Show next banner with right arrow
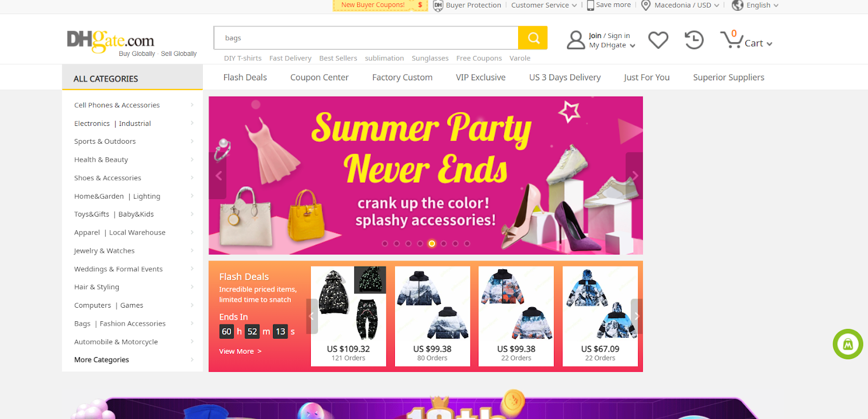Image resolution: width=868 pixels, height=419 pixels. coord(635,175)
